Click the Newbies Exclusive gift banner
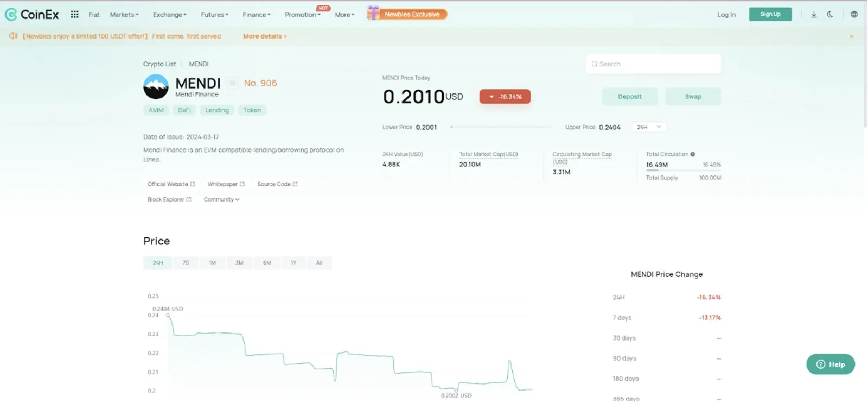 407,14
